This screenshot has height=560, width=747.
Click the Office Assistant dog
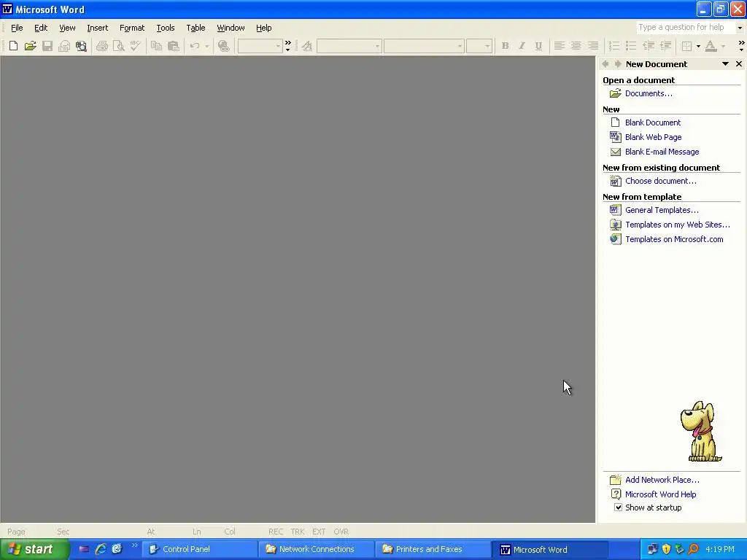click(x=700, y=432)
